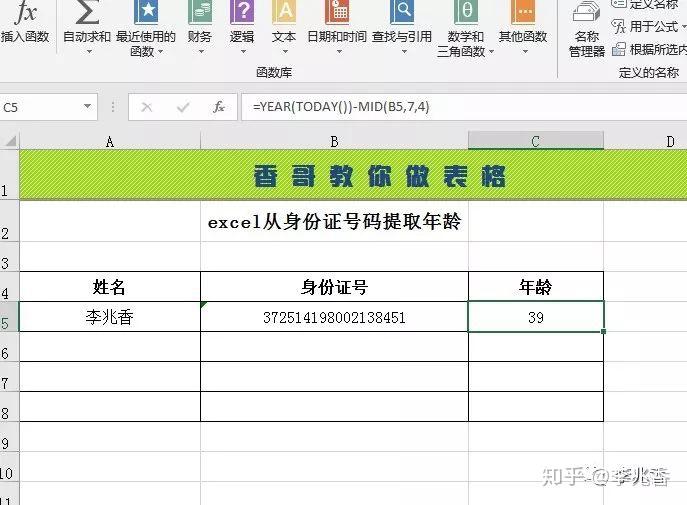Select row 4 header
Image resolution: width=687 pixels, height=505 pixels.
click(x=9, y=287)
